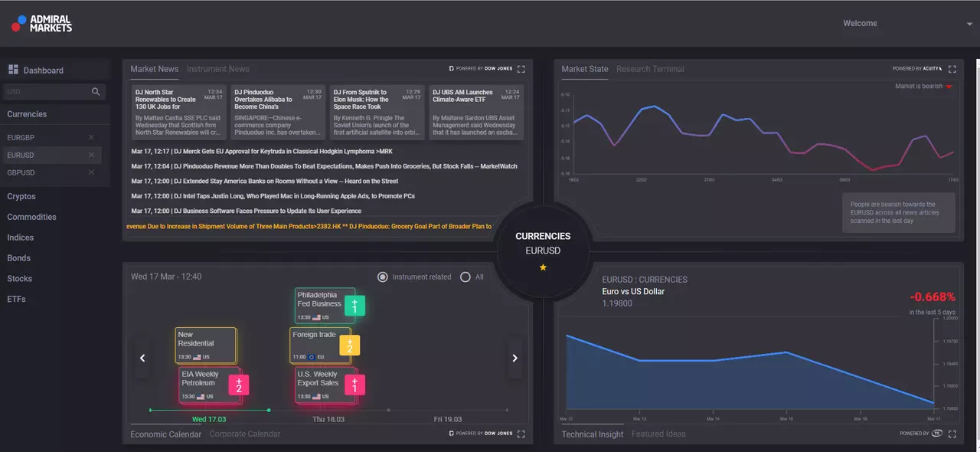Select Thu 18.03 on calendar timeline

tap(328, 419)
